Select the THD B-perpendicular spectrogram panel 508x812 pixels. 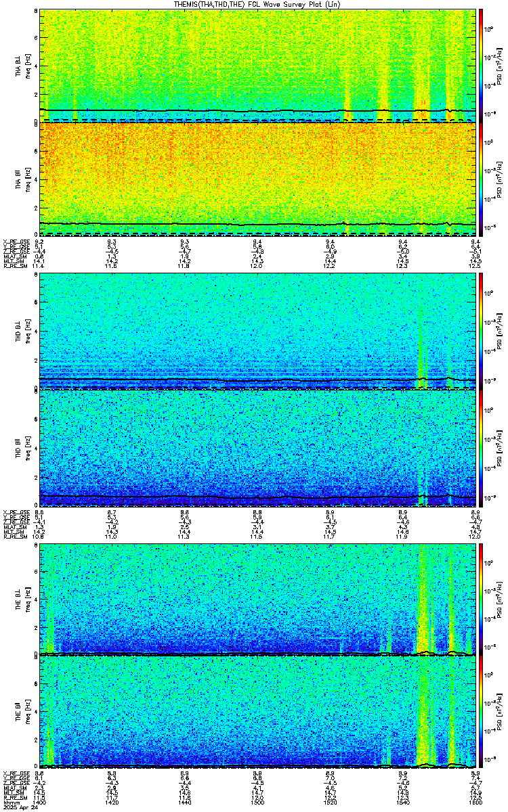click(x=257, y=332)
